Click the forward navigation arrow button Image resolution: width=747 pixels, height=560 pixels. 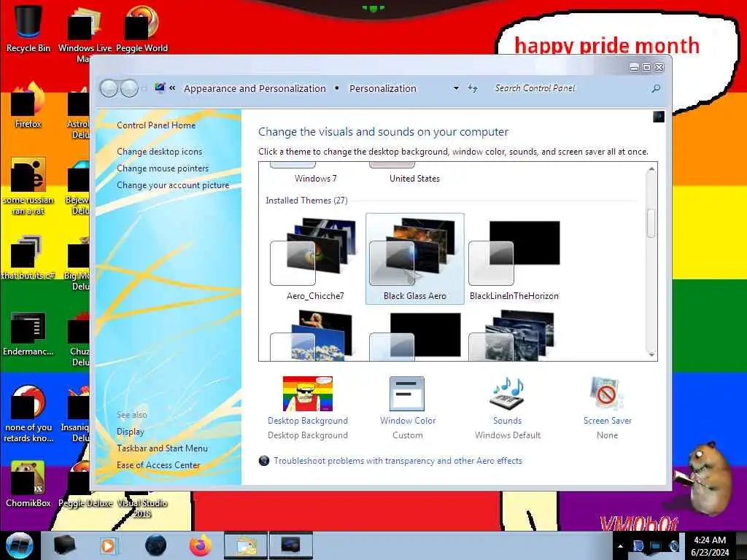pos(129,88)
